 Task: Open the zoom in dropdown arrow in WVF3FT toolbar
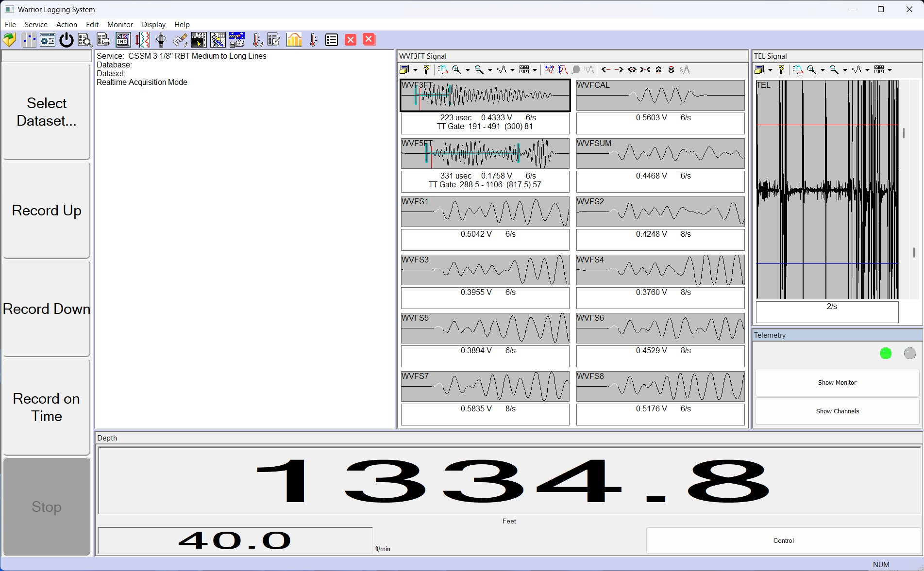468,70
